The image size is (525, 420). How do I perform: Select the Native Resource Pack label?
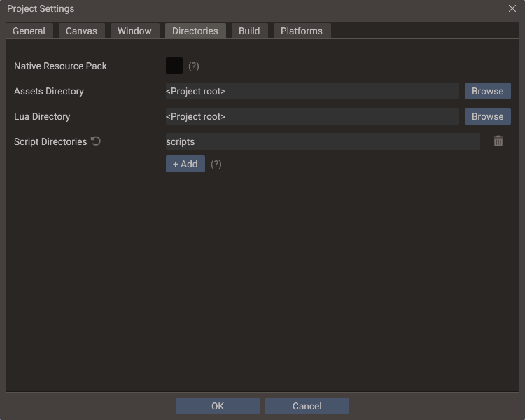point(60,66)
